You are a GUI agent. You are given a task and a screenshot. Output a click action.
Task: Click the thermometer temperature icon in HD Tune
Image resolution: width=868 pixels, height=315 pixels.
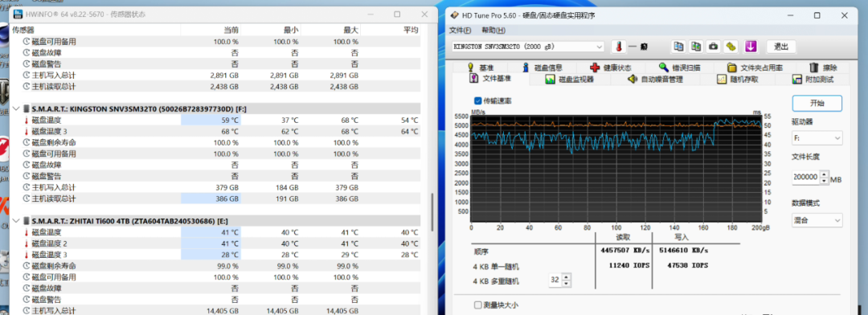pos(619,47)
